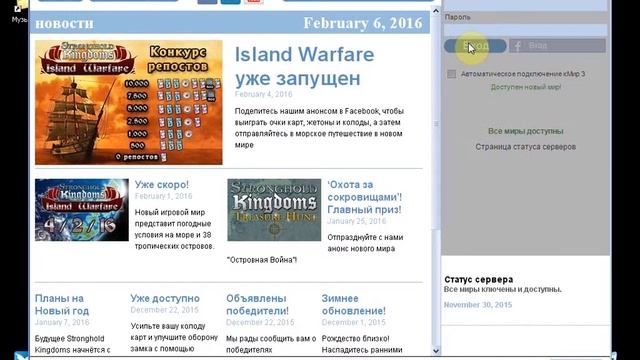
Task: Open the Island Warfare repost contest banner image
Action: (129, 102)
